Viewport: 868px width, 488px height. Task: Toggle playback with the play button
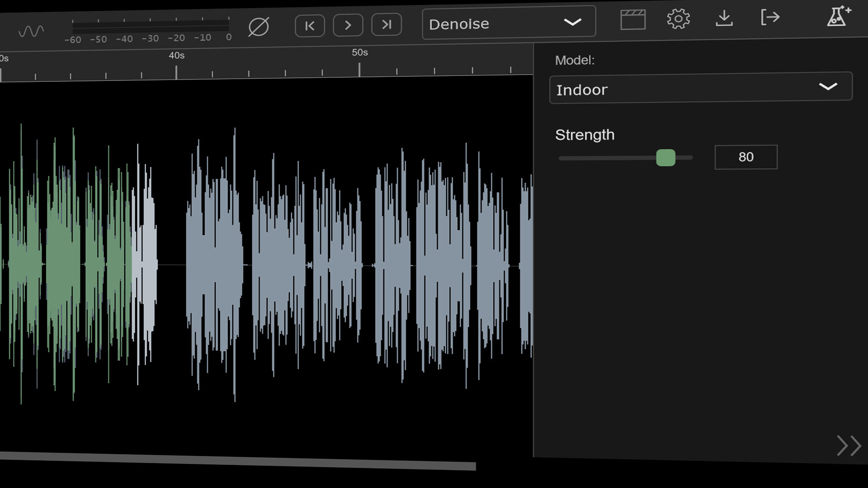348,26
